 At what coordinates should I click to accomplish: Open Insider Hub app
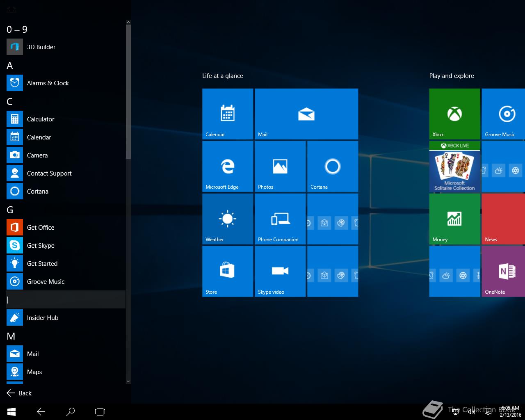coord(66,317)
